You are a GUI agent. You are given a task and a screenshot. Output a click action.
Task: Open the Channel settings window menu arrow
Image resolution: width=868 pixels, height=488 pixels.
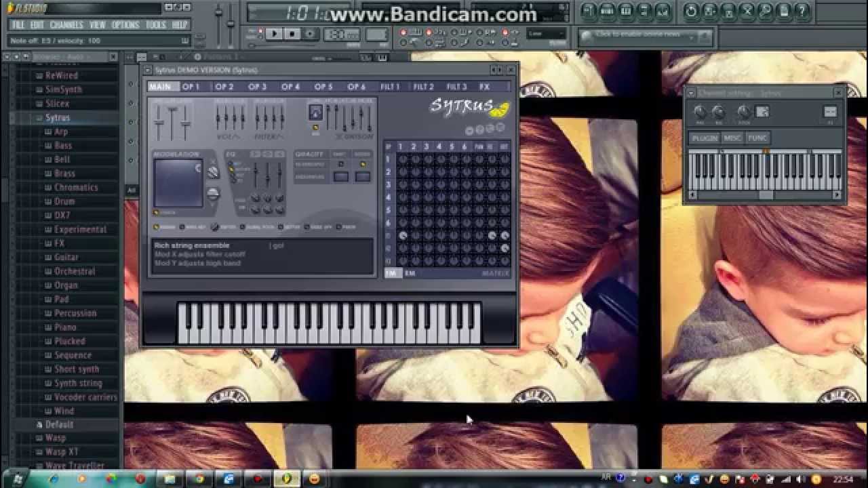(691, 93)
